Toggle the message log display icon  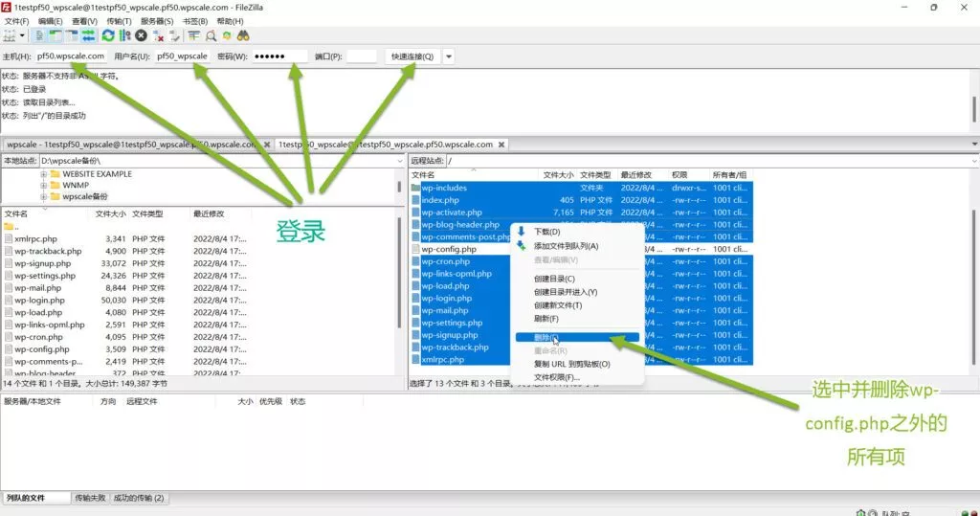[x=39, y=35]
